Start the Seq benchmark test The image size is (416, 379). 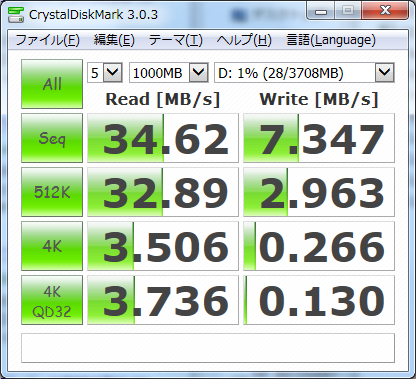click(52, 138)
